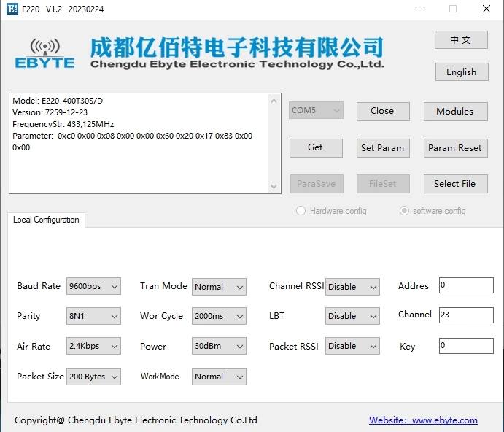Open the COM5 port dropdown
504x432 pixels.
(x=316, y=110)
